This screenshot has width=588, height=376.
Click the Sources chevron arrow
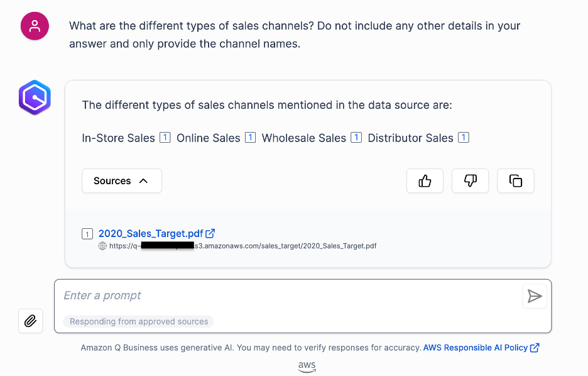point(143,181)
